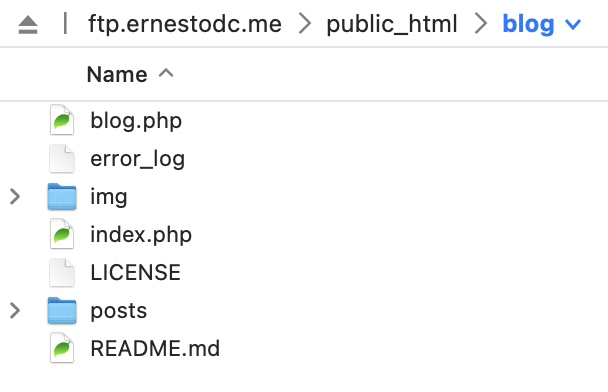Expand the posts folder disclosure chevron
This screenshot has height=392, width=608.
(15, 310)
